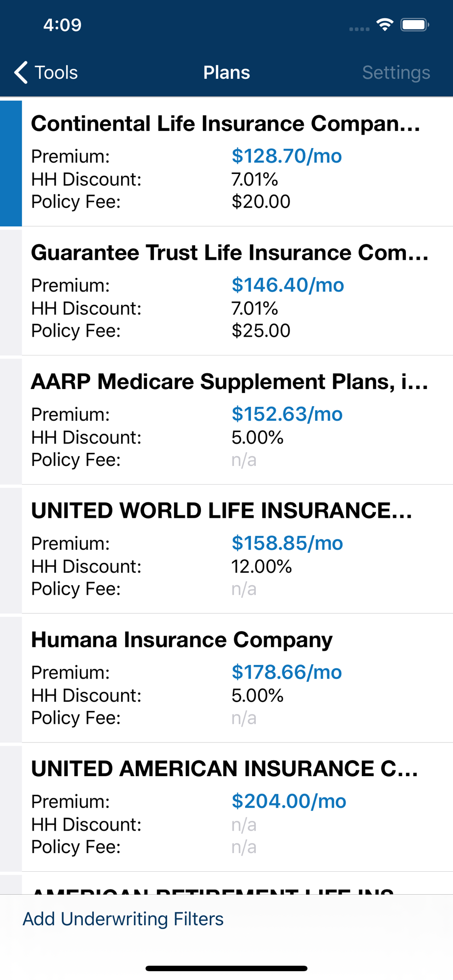
Task: Tap the $204.00/mo premium price
Action: (x=289, y=801)
